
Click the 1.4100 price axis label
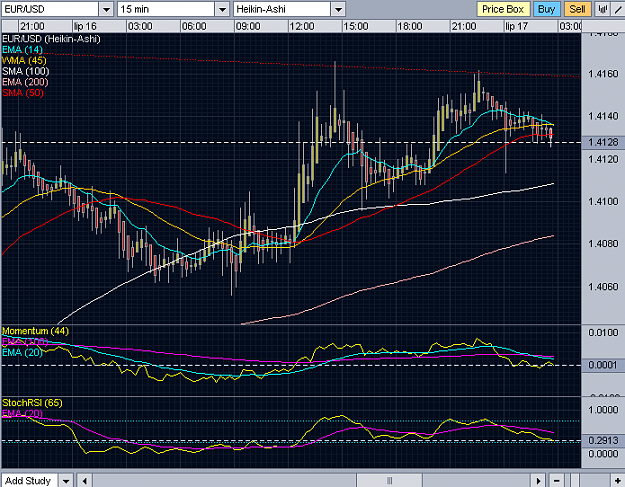(x=603, y=201)
